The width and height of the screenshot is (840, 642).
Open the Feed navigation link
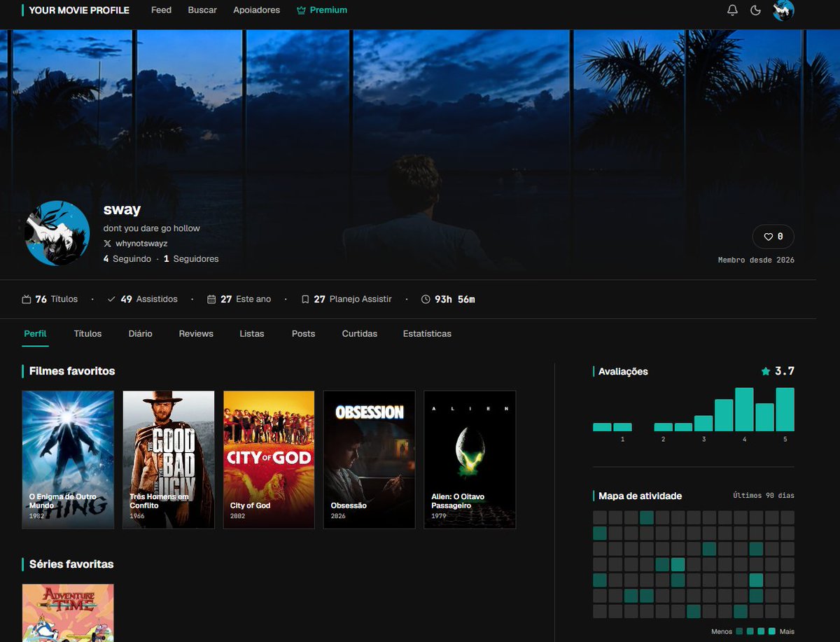[x=161, y=11]
